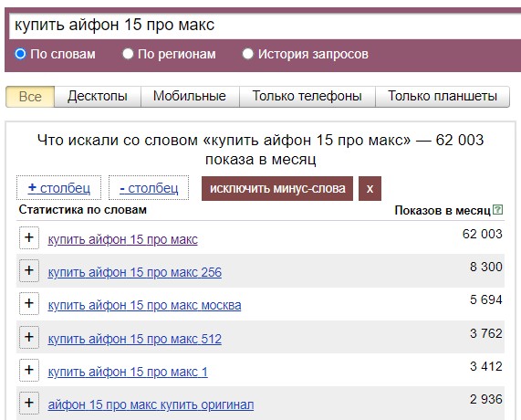The image size is (521, 420).
Task: Open the Только планшеты tab
Action: (443, 97)
